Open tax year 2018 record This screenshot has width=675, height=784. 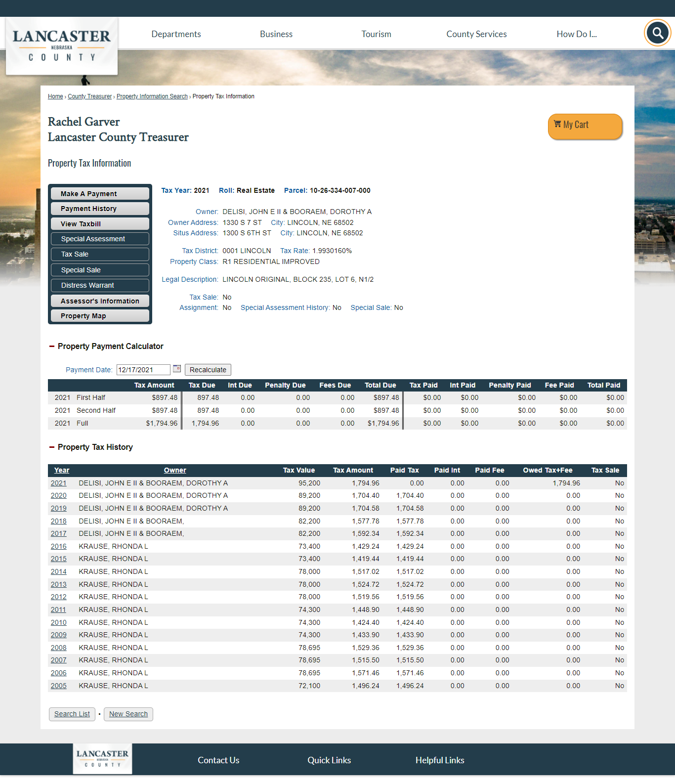(58, 521)
